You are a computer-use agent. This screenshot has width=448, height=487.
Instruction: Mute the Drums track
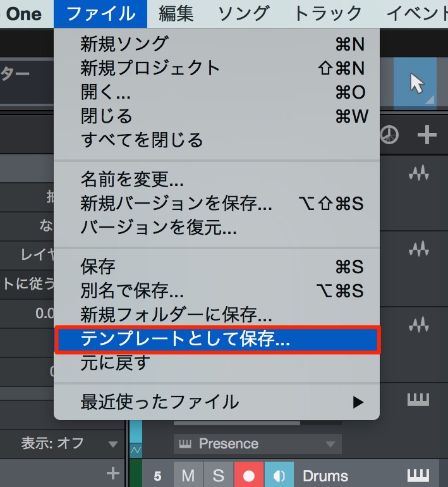pos(188,475)
